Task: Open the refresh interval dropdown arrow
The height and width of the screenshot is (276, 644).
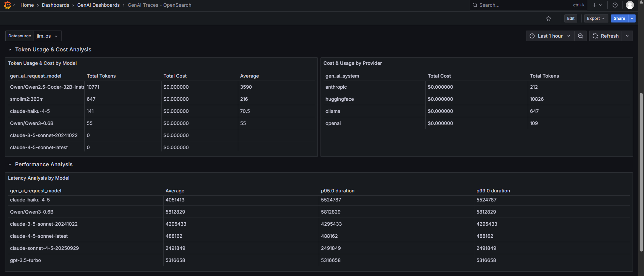Action: [x=627, y=36]
